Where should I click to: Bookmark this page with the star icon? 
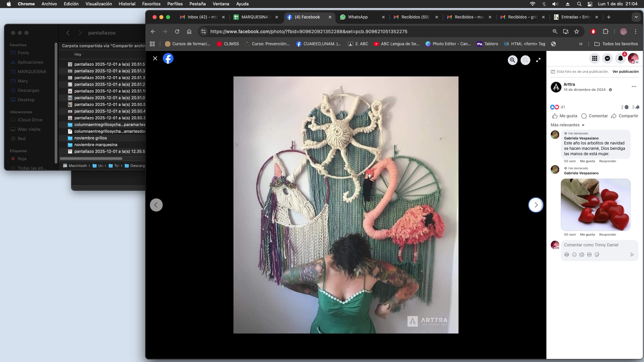pyautogui.click(x=577, y=32)
